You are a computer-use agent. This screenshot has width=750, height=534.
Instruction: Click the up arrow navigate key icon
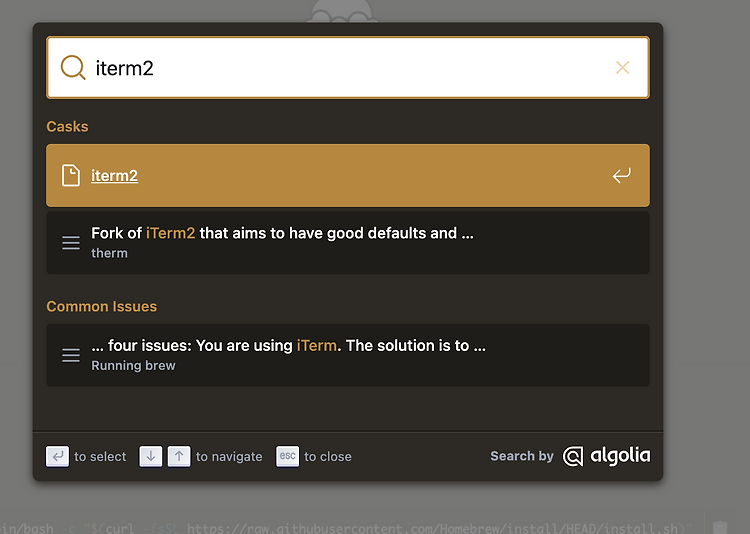pyautogui.click(x=179, y=456)
